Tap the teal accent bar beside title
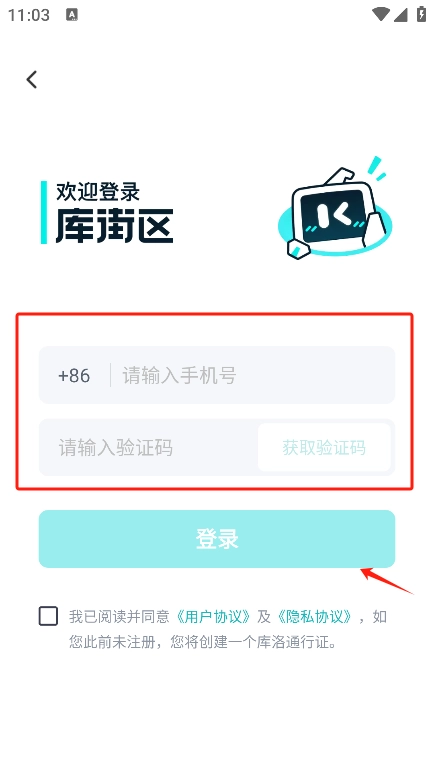This screenshot has height=771, width=434. coord(44,212)
